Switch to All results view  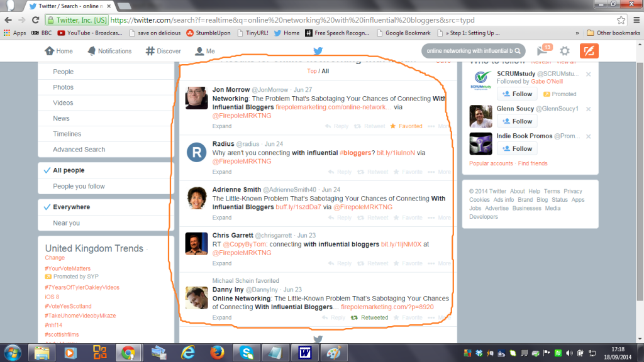click(325, 71)
